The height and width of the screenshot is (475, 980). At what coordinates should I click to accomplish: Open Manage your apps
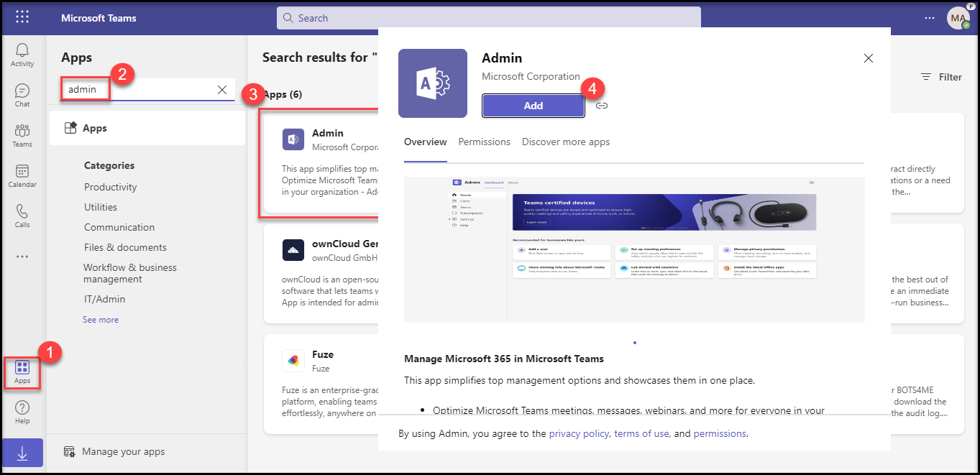coord(122,452)
